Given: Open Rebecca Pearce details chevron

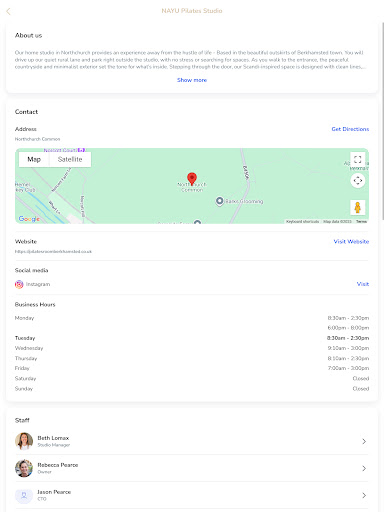Looking at the screenshot, I should point(364,468).
